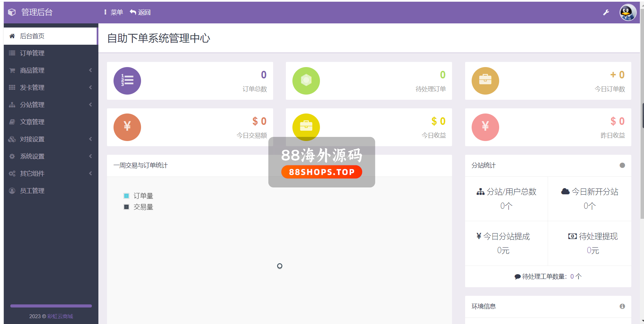This screenshot has width=644, height=324.
Task: Click the 待处理工单数量 count link
Action: (576, 277)
